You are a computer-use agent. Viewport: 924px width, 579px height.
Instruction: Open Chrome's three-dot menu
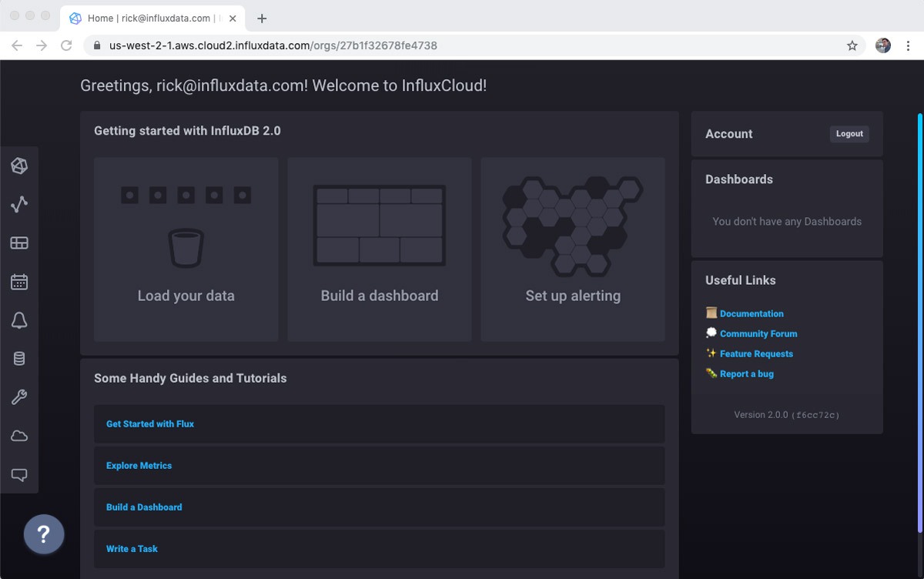click(x=909, y=45)
